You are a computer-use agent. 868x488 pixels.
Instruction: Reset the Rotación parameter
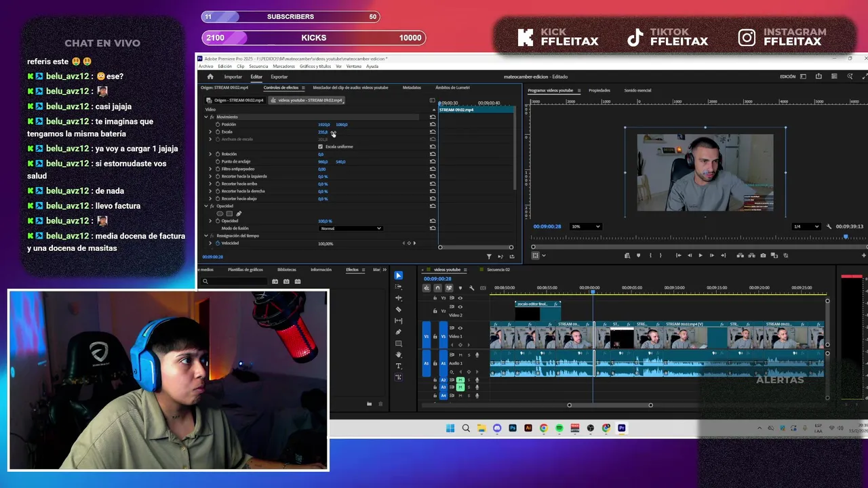click(433, 154)
